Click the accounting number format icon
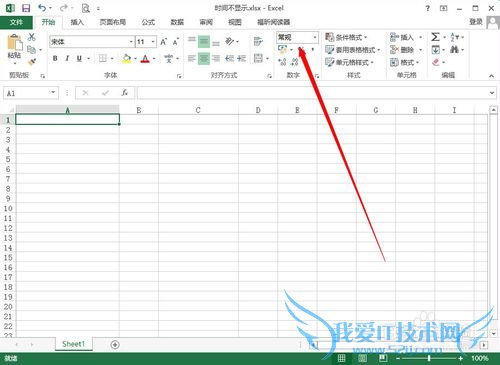 click(x=283, y=50)
